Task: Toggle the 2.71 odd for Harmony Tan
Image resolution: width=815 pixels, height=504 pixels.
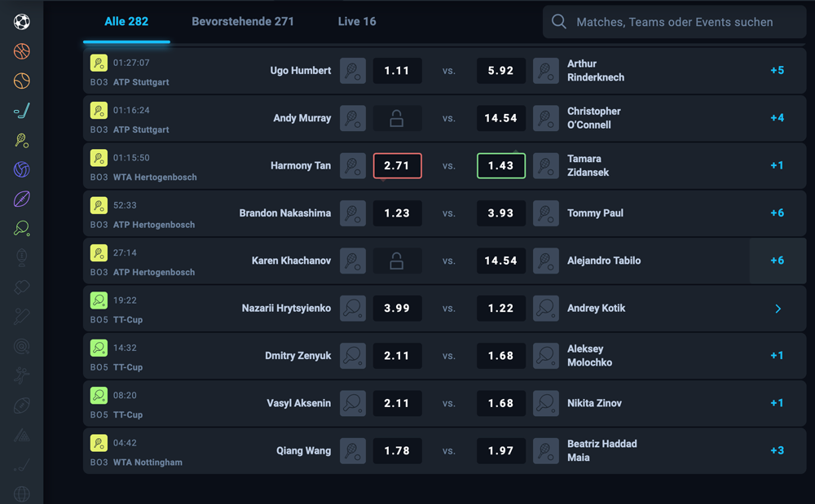Action: (x=397, y=165)
